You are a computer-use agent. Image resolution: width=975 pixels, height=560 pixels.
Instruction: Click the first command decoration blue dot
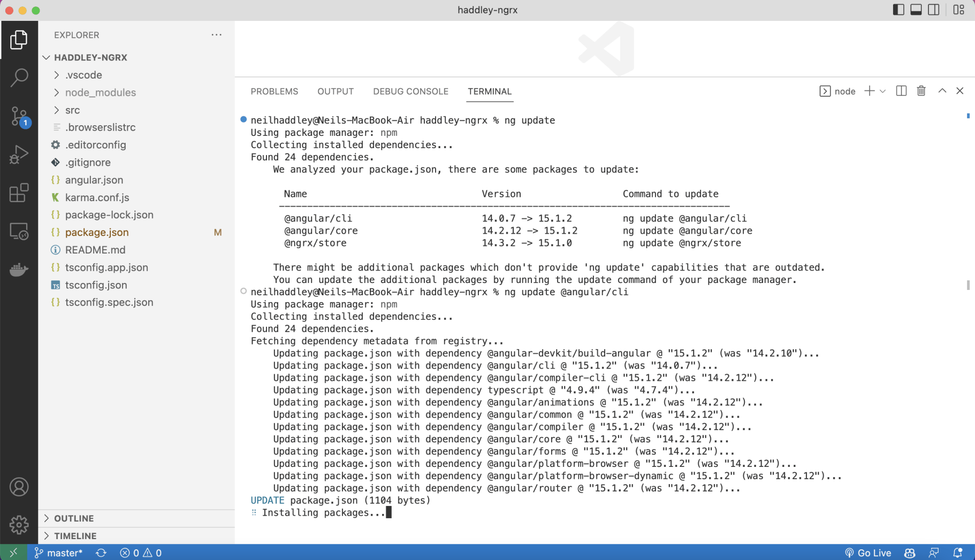click(243, 119)
